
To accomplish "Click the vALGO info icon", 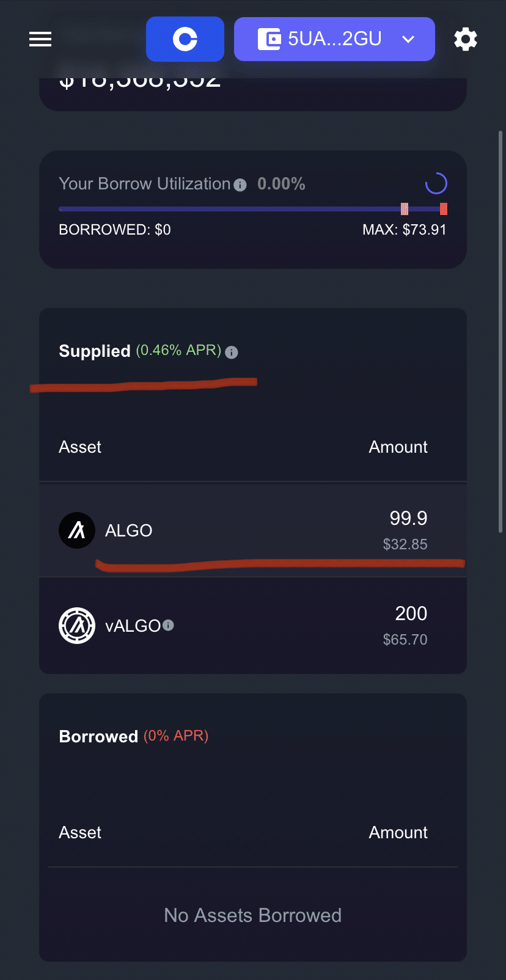I will coord(169,625).
